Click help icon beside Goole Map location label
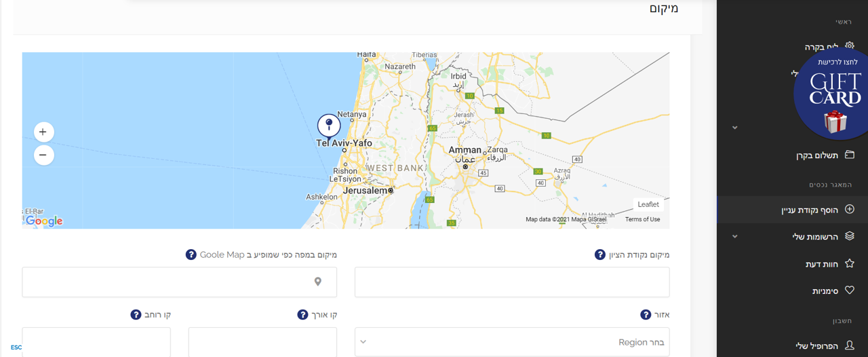The image size is (868, 357). coord(191,255)
